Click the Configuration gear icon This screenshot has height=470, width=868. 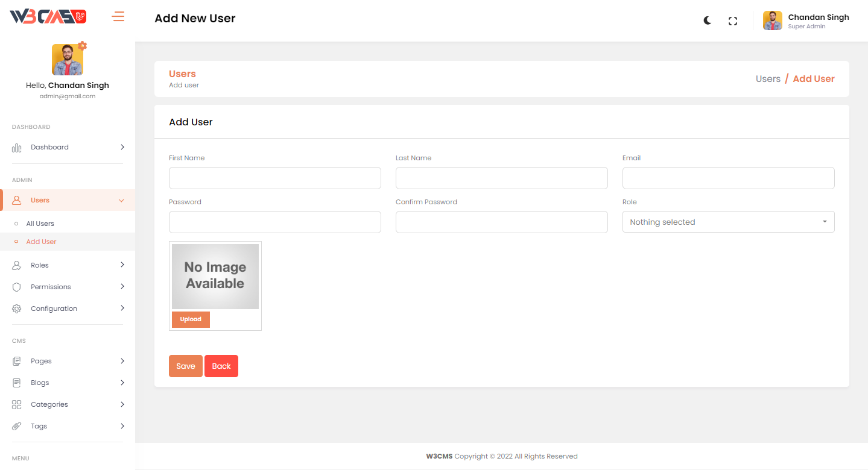point(17,309)
